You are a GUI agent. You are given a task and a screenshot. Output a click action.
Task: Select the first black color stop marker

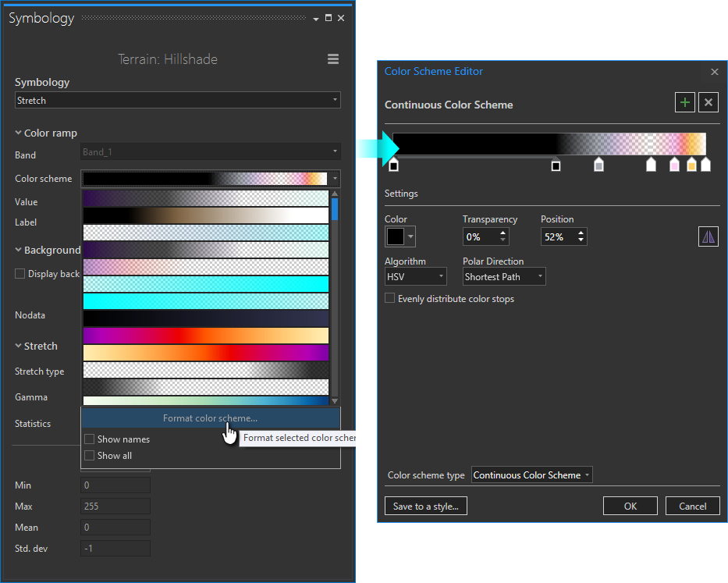(393, 165)
